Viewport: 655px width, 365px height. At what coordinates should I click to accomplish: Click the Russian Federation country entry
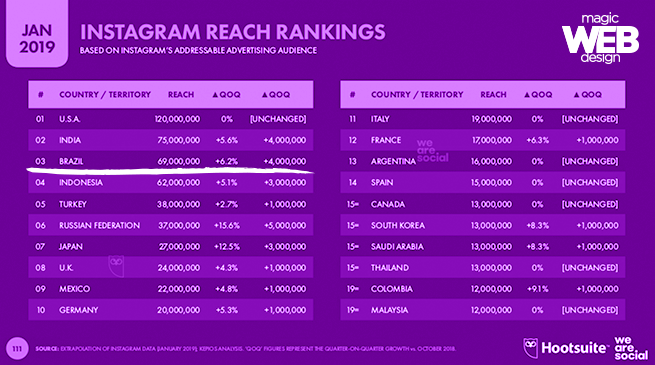pyautogui.click(x=99, y=226)
